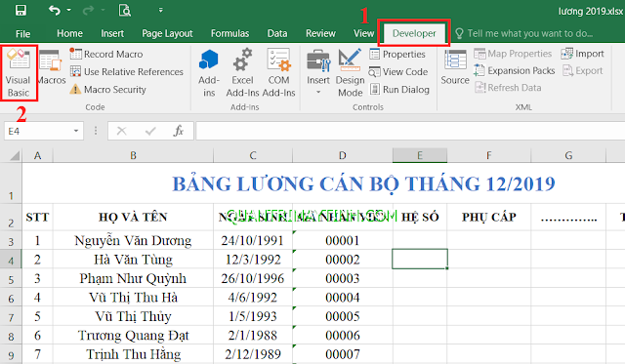Open the XML Source pane
Screen dimensions: 625x364
pyautogui.click(x=455, y=67)
